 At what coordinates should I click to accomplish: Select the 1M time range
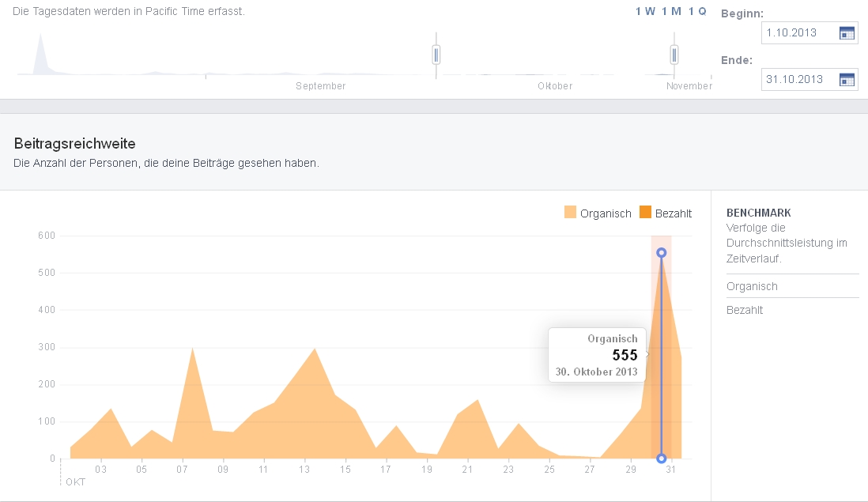click(x=671, y=11)
